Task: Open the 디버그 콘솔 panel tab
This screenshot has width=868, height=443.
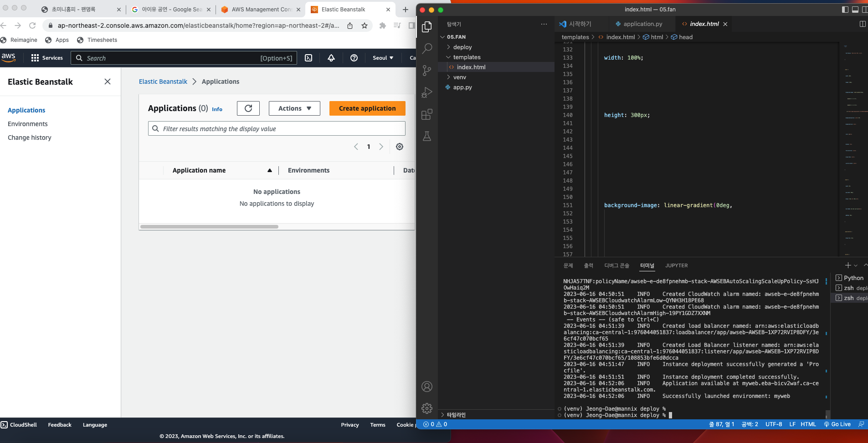Action: [x=616, y=265]
